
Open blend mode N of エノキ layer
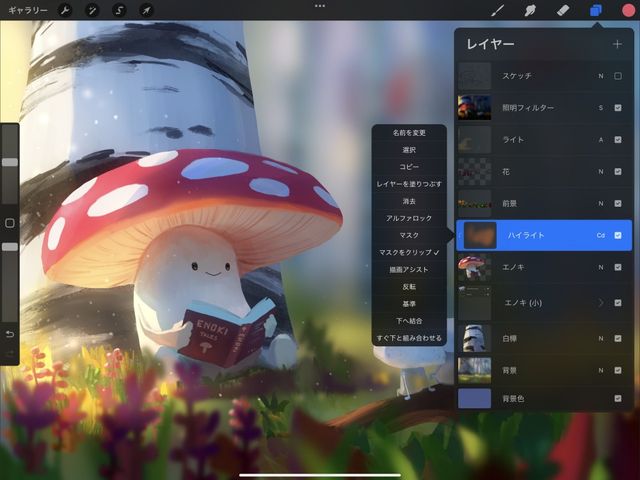[x=601, y=267]
